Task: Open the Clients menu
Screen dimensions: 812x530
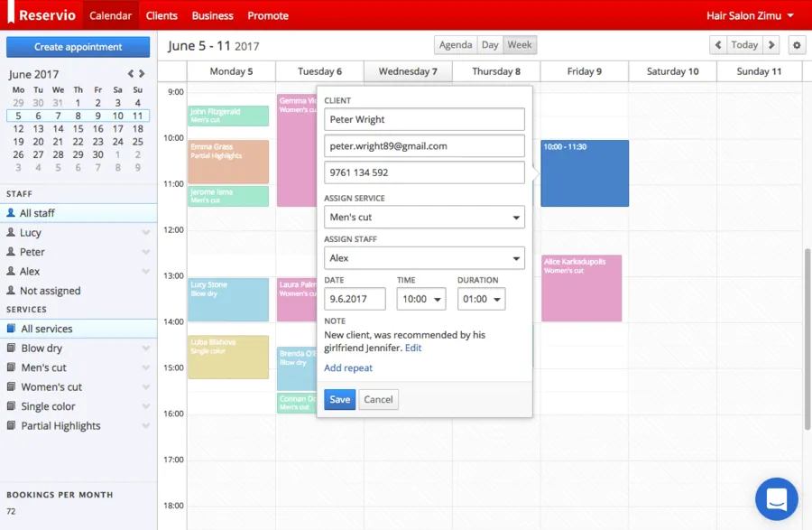Action: click(161, 15)
